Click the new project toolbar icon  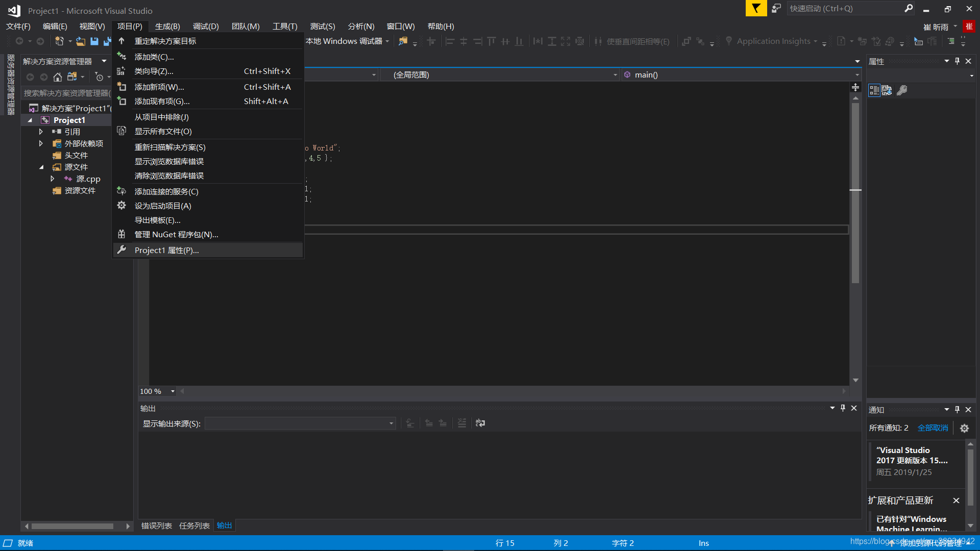60,41
